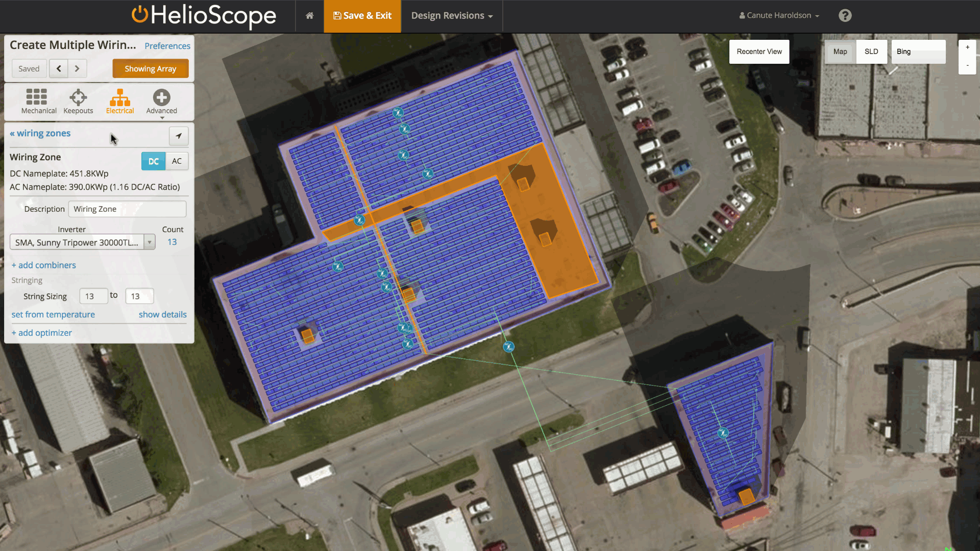
Task: Open the Design Revisions dropdown
Action: coord(452,16)
